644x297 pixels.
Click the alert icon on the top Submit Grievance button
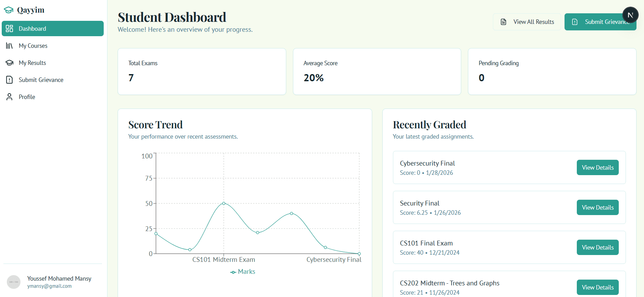(x=575, y=22)
